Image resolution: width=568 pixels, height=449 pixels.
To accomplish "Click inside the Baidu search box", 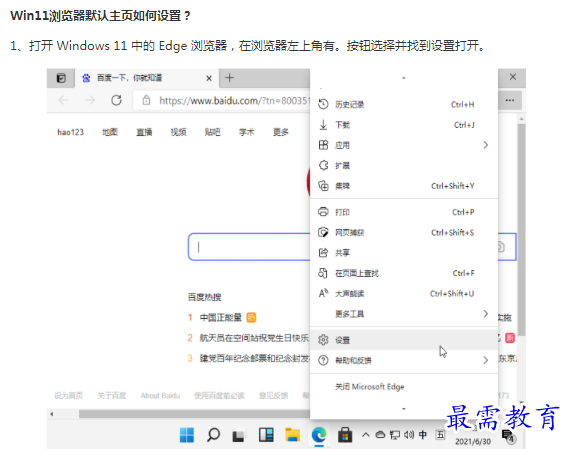I will point(249,247).
